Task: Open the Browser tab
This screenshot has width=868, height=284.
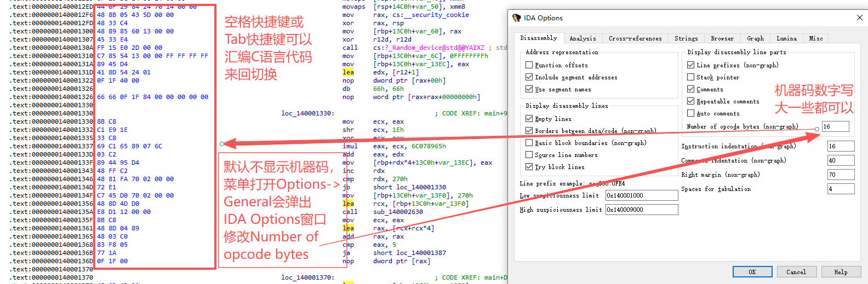Action: [x=722, y=38]
